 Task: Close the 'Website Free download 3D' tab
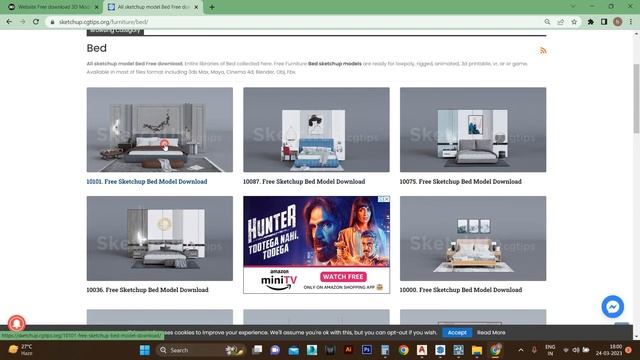click(x=97, y=7)
